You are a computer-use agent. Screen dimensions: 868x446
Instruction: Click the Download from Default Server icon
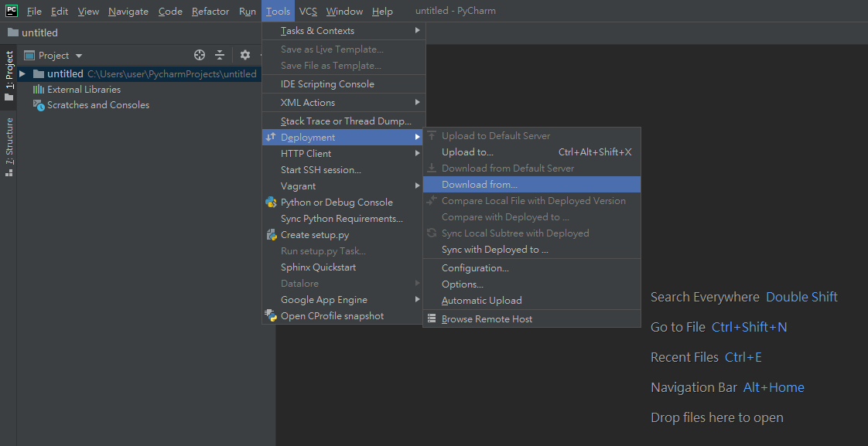point(432,169)
